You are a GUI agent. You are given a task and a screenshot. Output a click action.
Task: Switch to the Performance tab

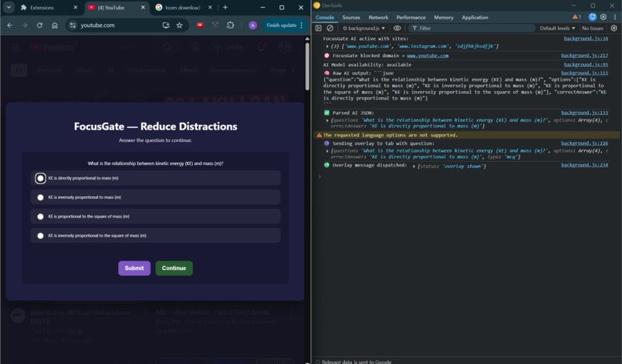click(x=411, y=18)
